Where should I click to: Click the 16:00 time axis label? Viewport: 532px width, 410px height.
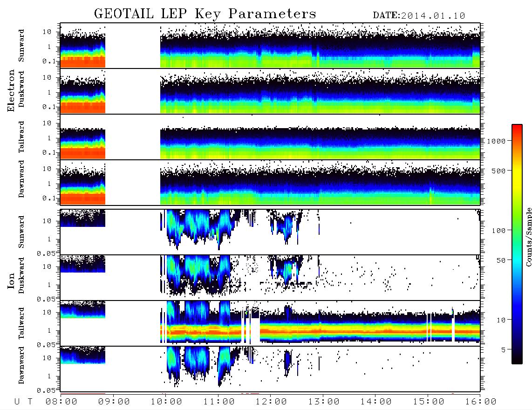point(481,402)
